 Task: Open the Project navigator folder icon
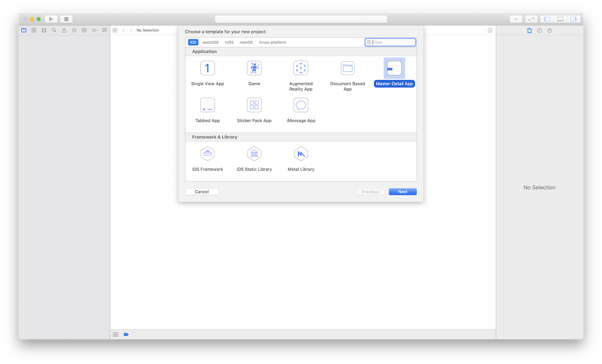[24, 30]
